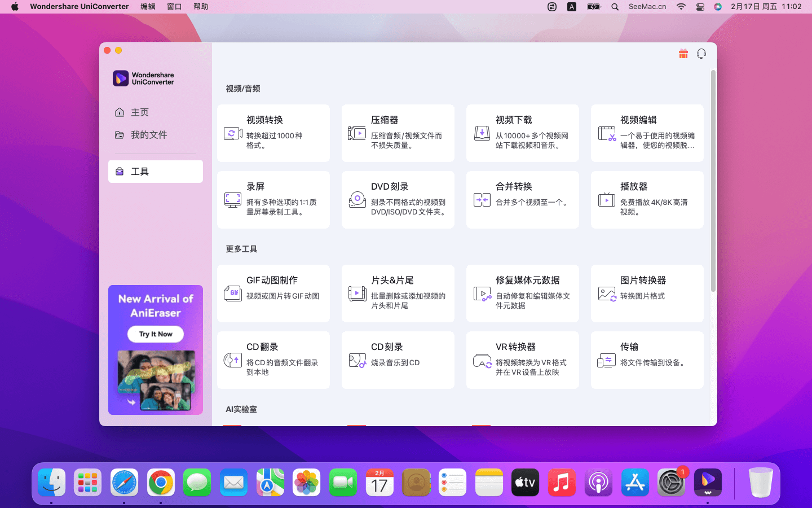Click the AI实验室 section heading
The image size is (812, 508).
[241, 409]
